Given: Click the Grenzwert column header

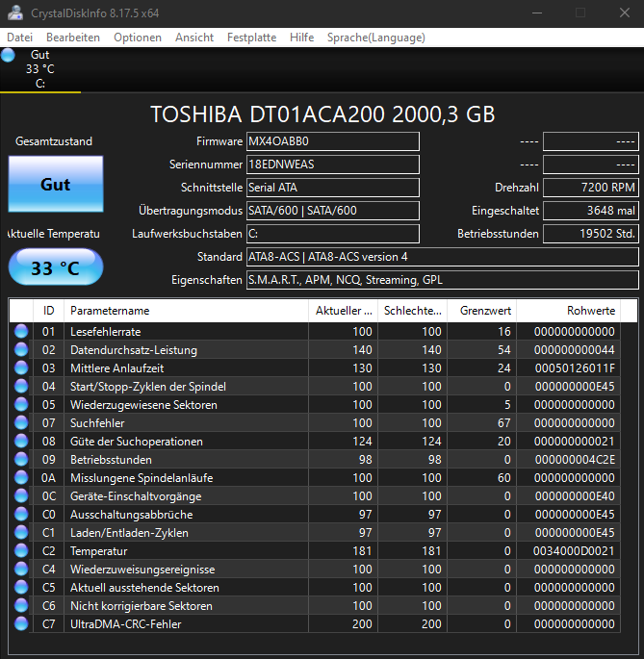Looking at the screenshot, I should tap(481, 311).
